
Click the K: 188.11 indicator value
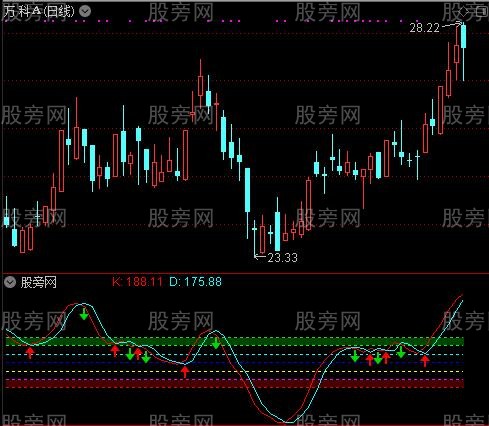click(x=137, y=282)
